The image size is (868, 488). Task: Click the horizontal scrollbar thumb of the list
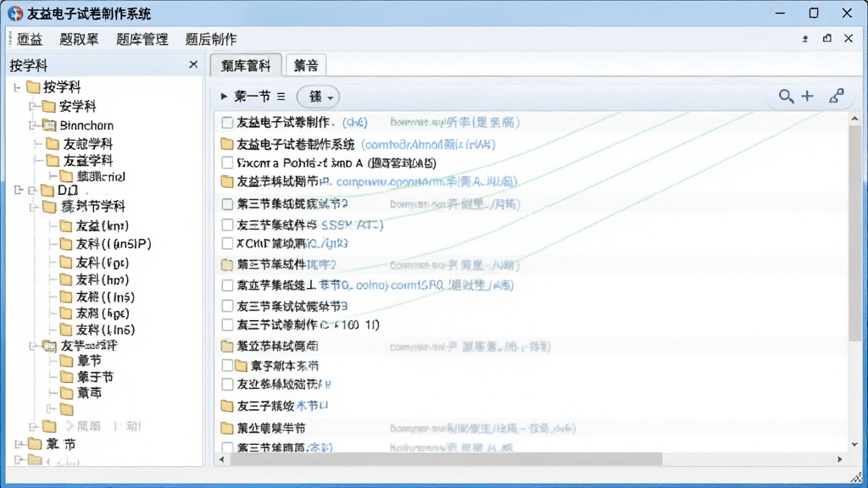point(446,459)
